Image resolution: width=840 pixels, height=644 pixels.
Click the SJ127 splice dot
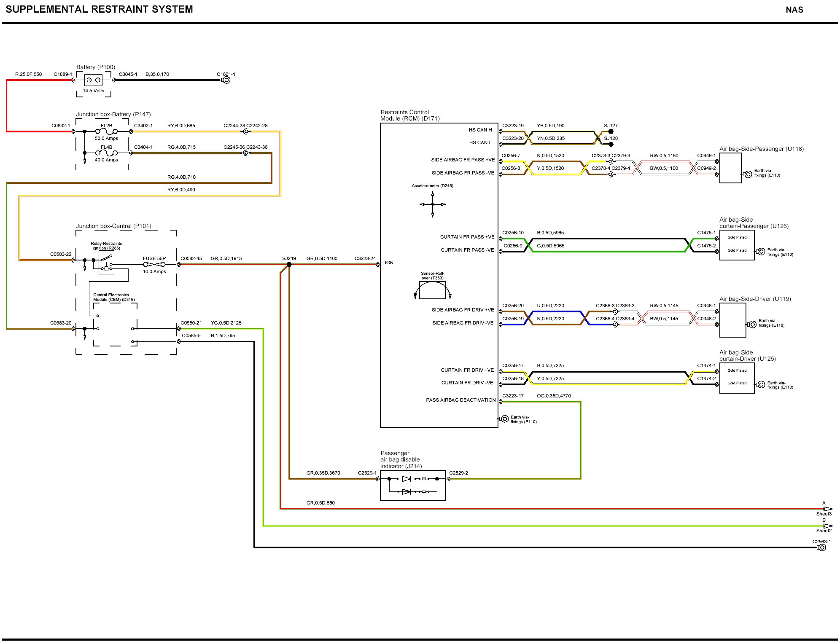[611, 131]
